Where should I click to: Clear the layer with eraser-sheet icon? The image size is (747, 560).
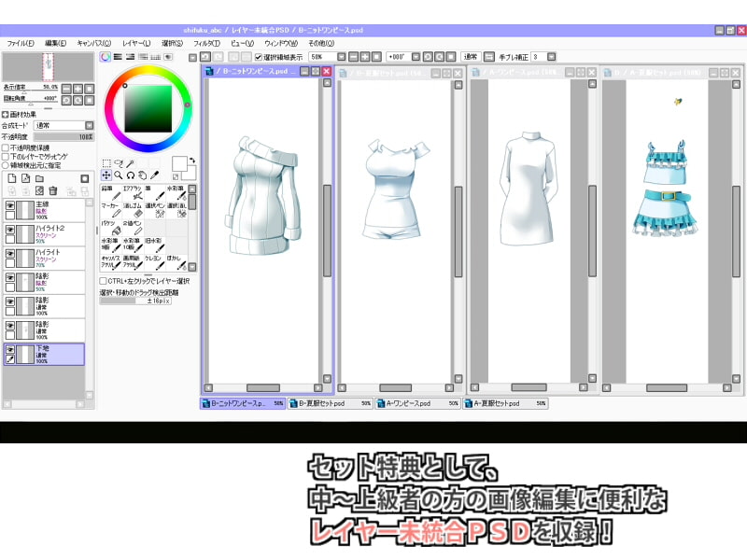[39, 191]
